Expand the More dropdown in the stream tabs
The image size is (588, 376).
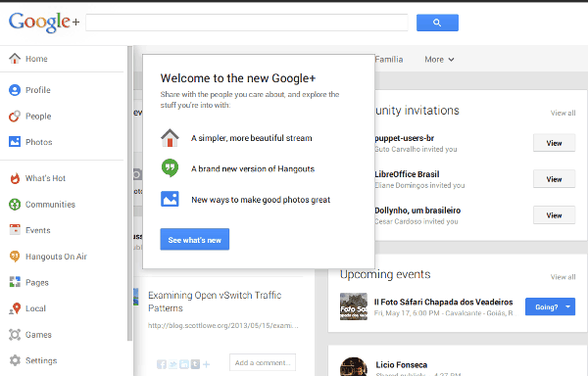click(439, 59)
